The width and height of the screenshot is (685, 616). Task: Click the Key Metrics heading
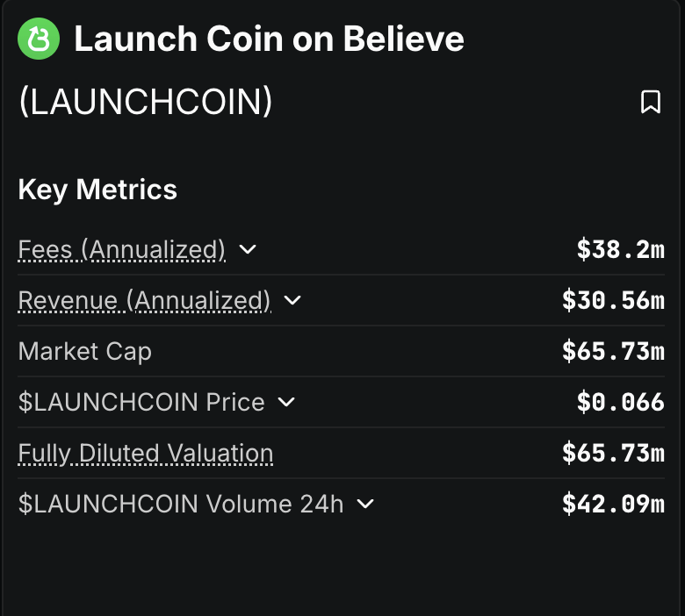point(97,190)
